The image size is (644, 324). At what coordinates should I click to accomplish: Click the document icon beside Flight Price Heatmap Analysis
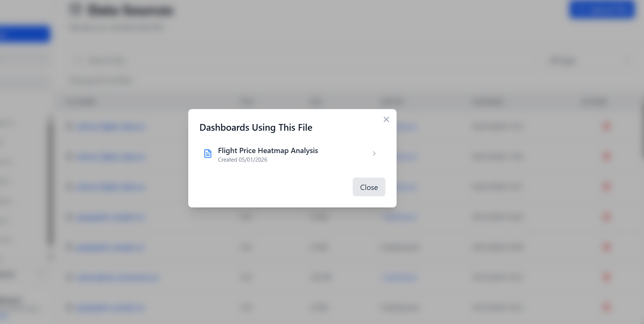click(x=208, y=153)
